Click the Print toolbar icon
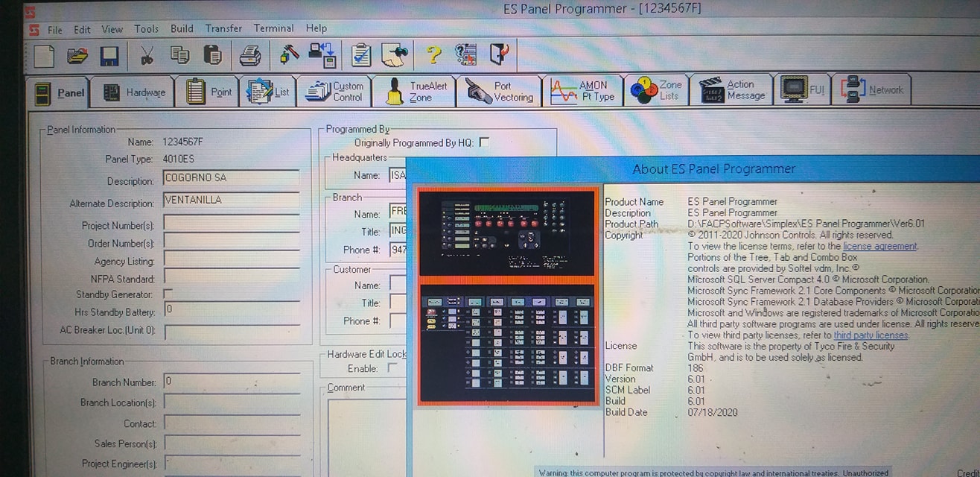The image size is (980, 477). 249,56
